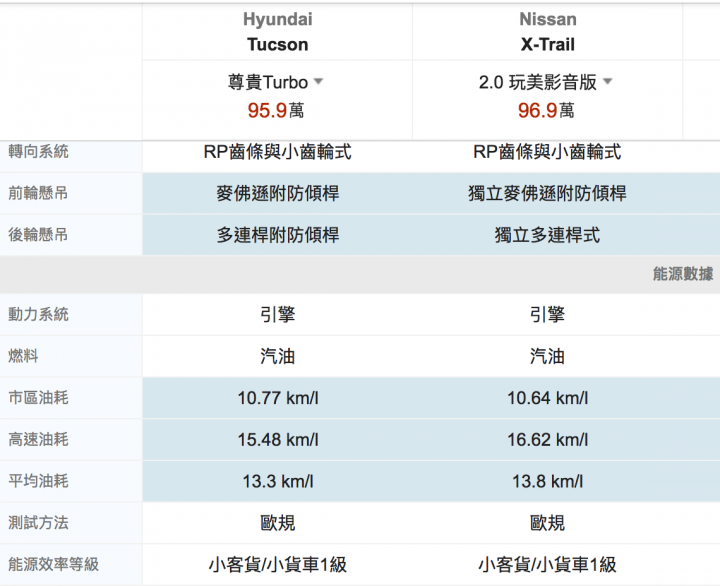The width and height of the screenshot is (720, 586).
Task: Click the 能源數據 section header
Action: coord(683,274)
